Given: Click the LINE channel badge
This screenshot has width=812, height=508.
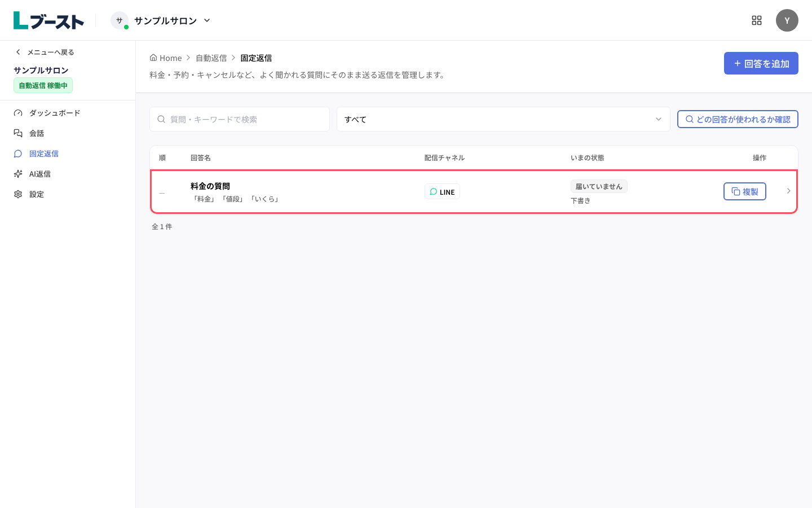Looking at the screenshot, I should click(442, 191).
